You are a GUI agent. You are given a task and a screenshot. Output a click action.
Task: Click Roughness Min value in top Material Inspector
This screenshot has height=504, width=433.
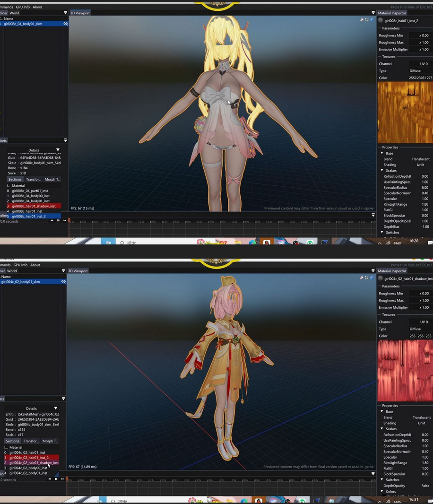(x=421, y=35)
